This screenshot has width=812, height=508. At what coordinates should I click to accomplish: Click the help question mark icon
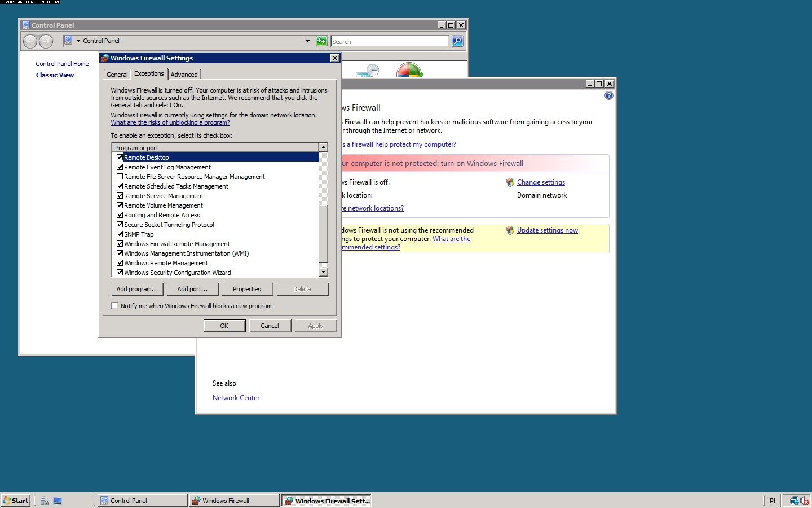[x=608, y=96]
